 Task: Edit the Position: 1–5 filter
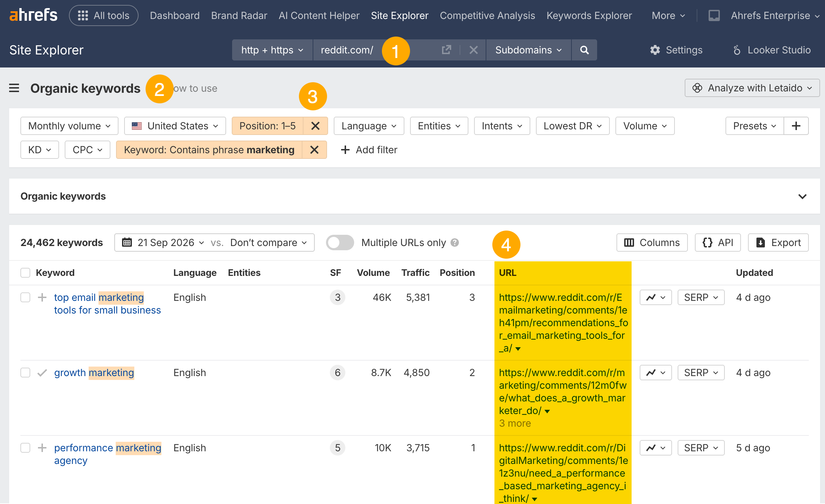[268, 126]
